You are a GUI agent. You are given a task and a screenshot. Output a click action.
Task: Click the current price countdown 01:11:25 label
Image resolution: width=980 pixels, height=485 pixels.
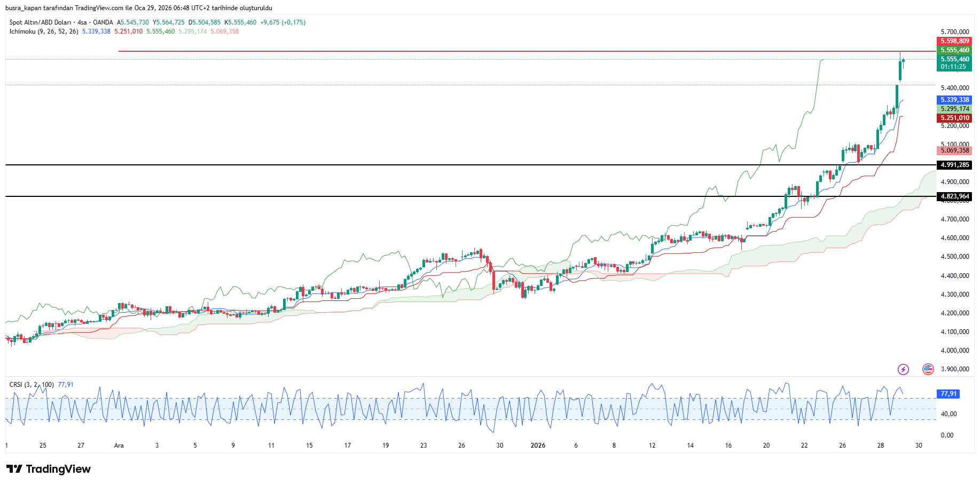954,67
